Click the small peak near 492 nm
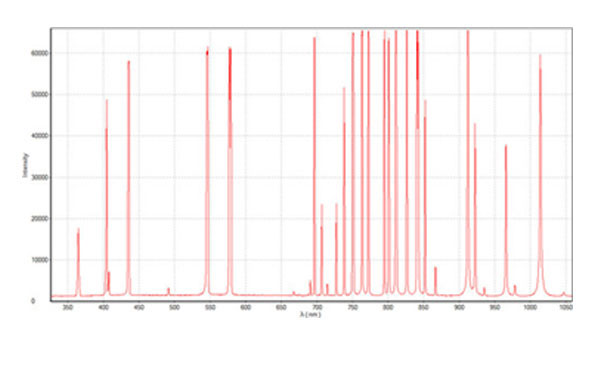Screen dimensions: 600x383 pyautogui.click(x=168, y=292)
